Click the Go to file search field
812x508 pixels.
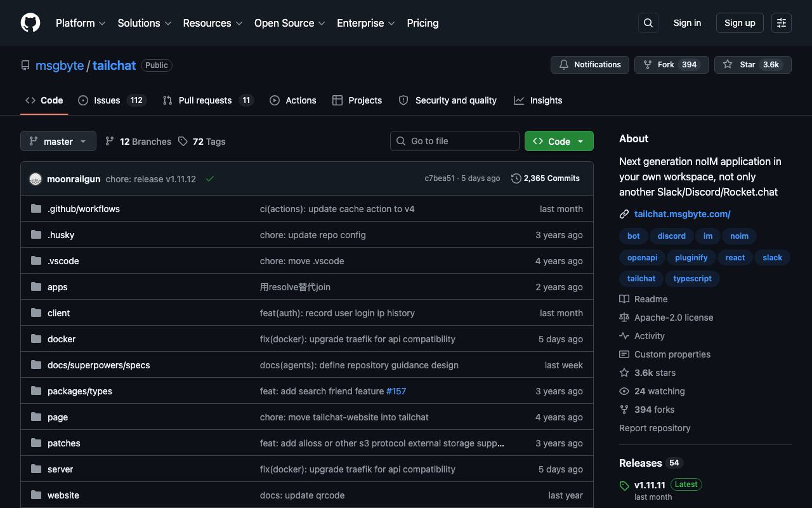pos(455,141)
